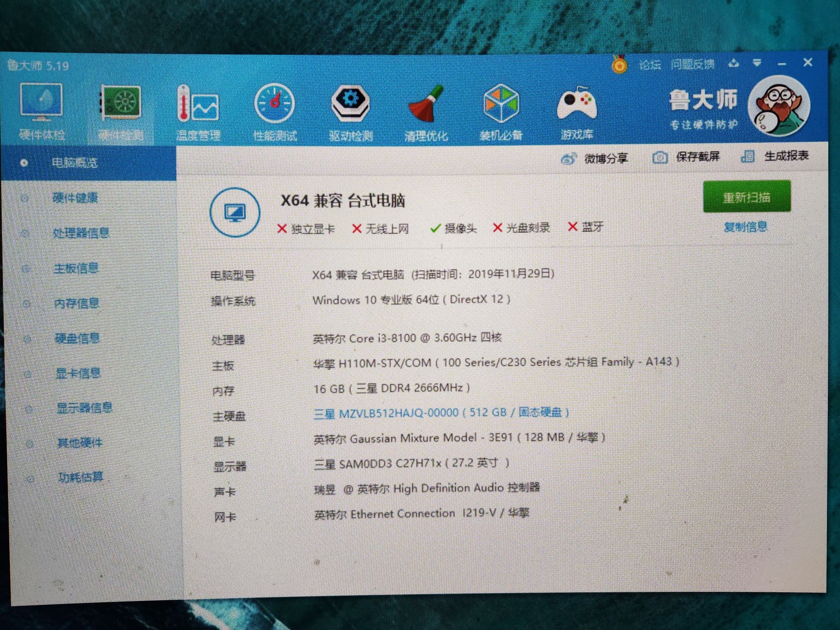Open 装机必备 essential software cube

pos(501,113)
